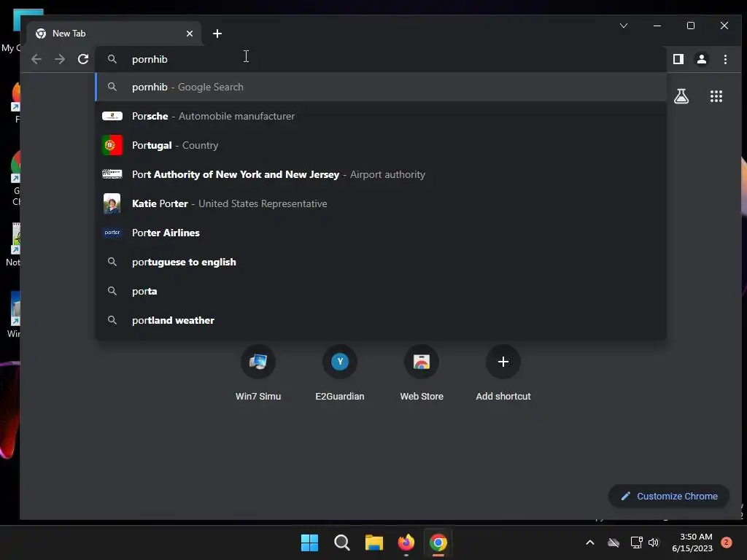747x560 pixels.
Task: Click the Porter Airlines logo thumbnail
Action: 112,233
